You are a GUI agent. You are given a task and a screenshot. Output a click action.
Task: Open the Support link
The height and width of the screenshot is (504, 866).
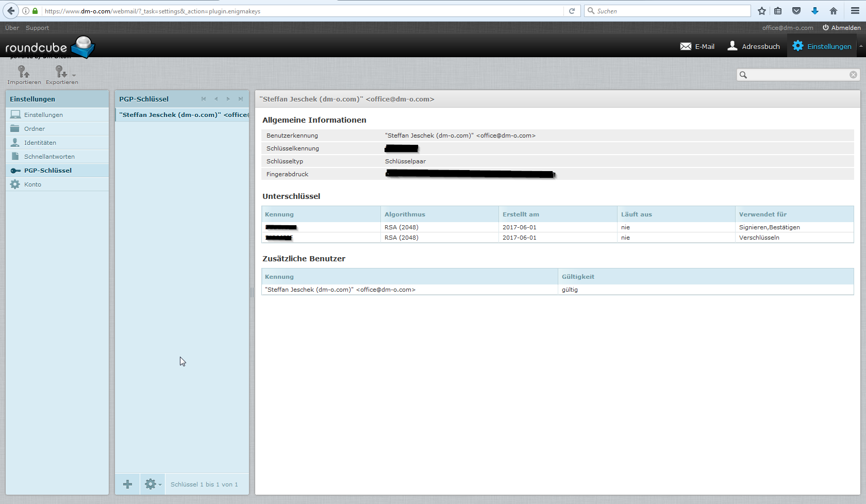pos(37,28)
